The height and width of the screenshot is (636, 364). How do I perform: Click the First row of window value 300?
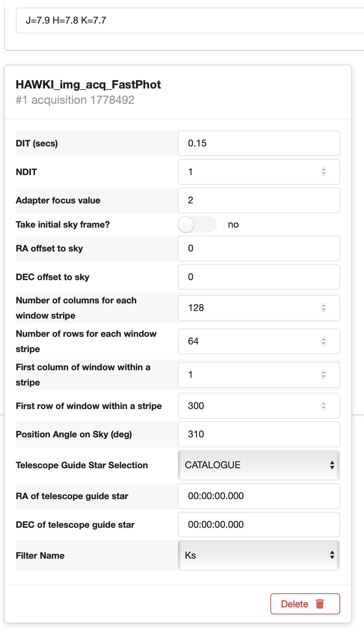click(x=248, y=406)
